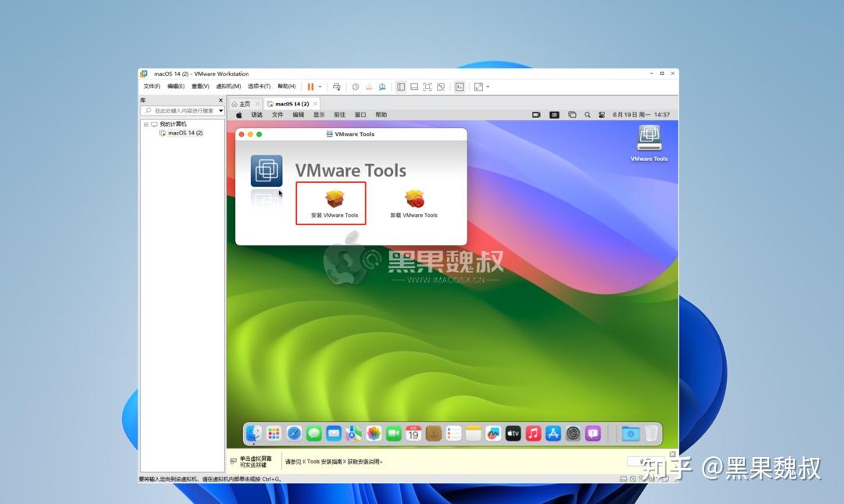Open the 虚拟机(M) menu
Image resolution: width=844 pixels, height=504 pixels.
pos(227,86)
